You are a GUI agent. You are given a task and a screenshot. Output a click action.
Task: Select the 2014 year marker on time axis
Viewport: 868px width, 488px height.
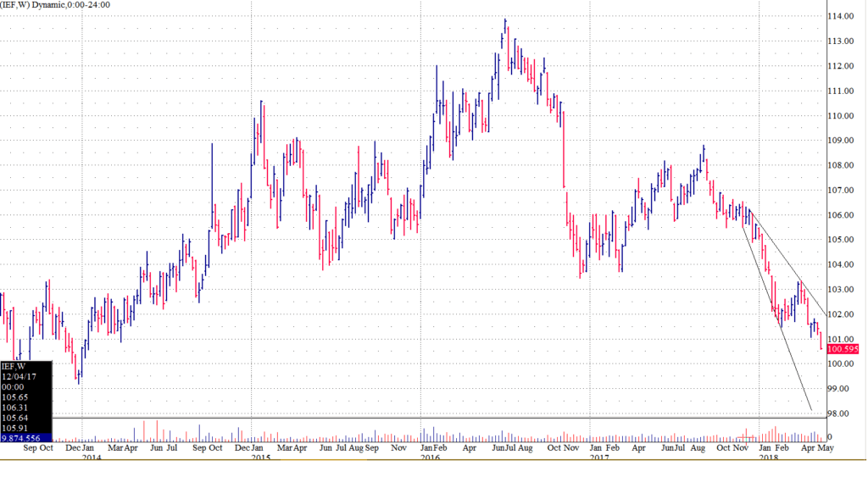92,457
